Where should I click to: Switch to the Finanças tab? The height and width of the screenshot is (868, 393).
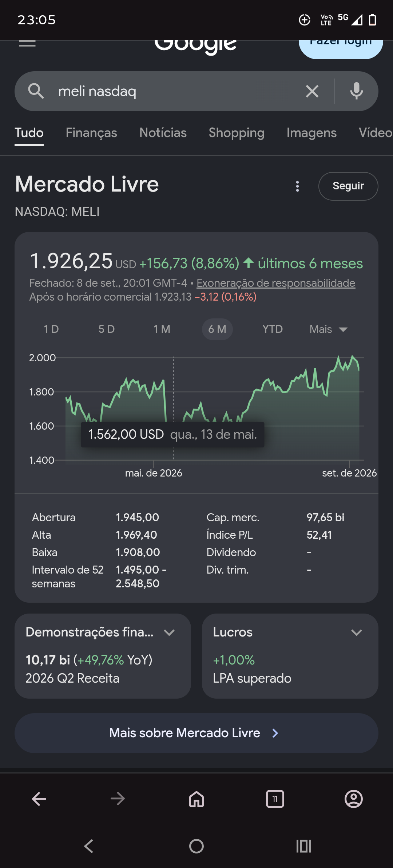click(x=91, y=133)
